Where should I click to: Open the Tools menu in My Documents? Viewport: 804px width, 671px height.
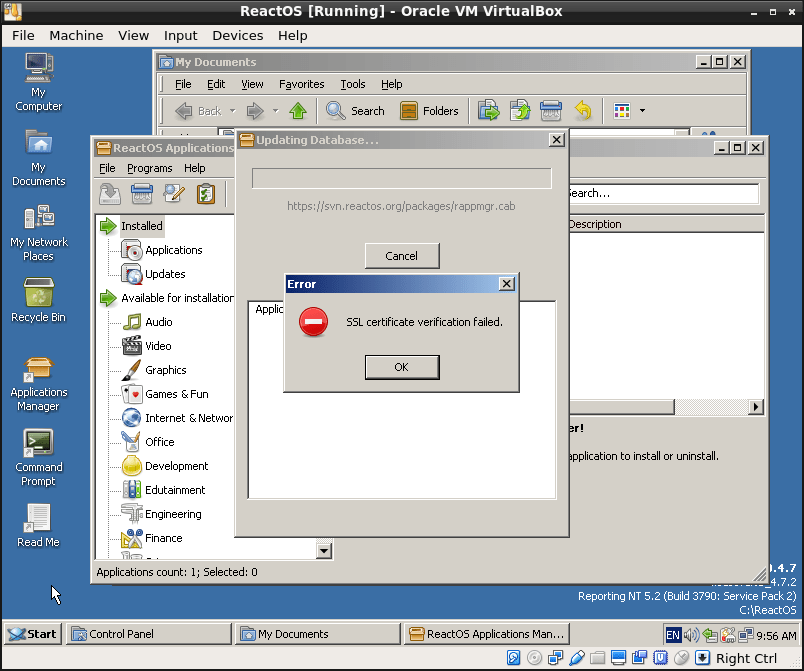coord(354,84)
